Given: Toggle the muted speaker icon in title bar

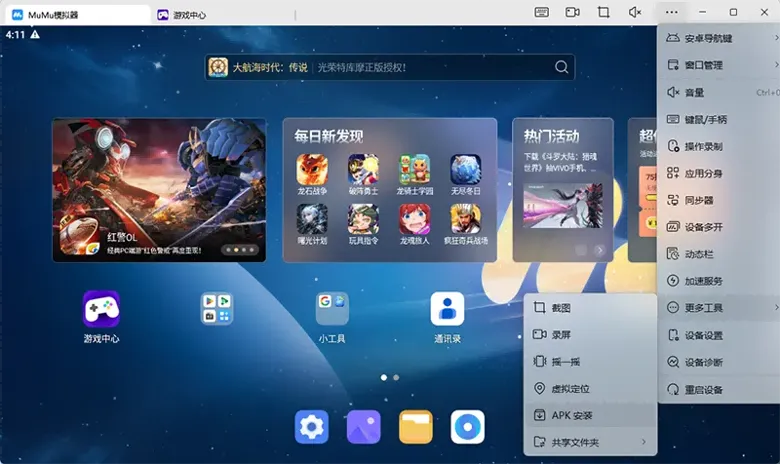Looking at the screenshot, I should (x=634, y=13).
